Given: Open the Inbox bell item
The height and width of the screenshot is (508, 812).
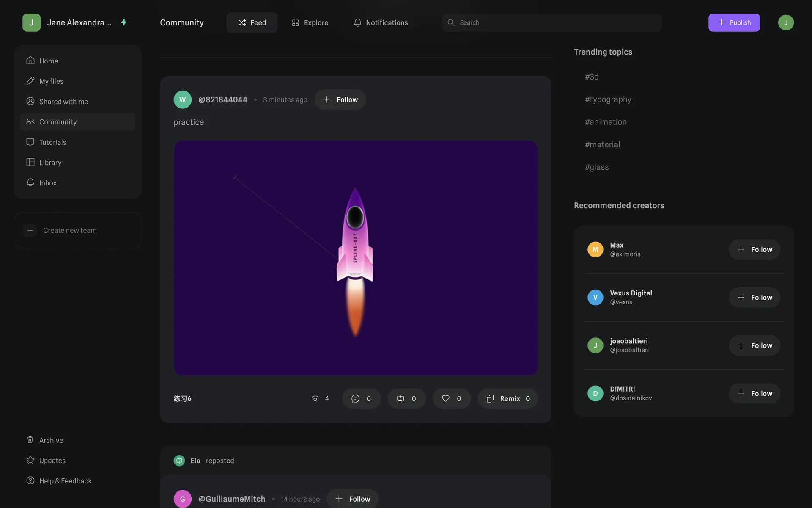Looking at the screenshot, I should click(47, 183).
